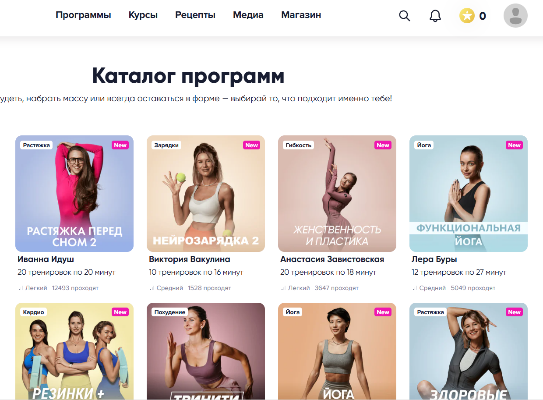Open the user profile avatar

pos(515,16)
